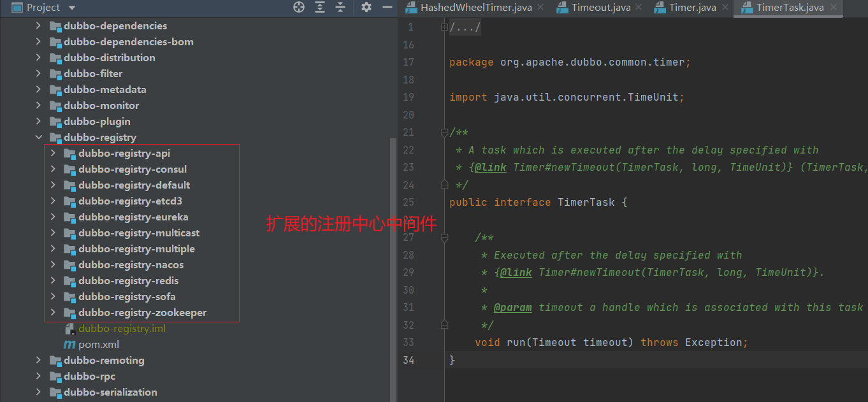
Task: Expand dubbo-rpc folder
Action: [x=38, y=376]
